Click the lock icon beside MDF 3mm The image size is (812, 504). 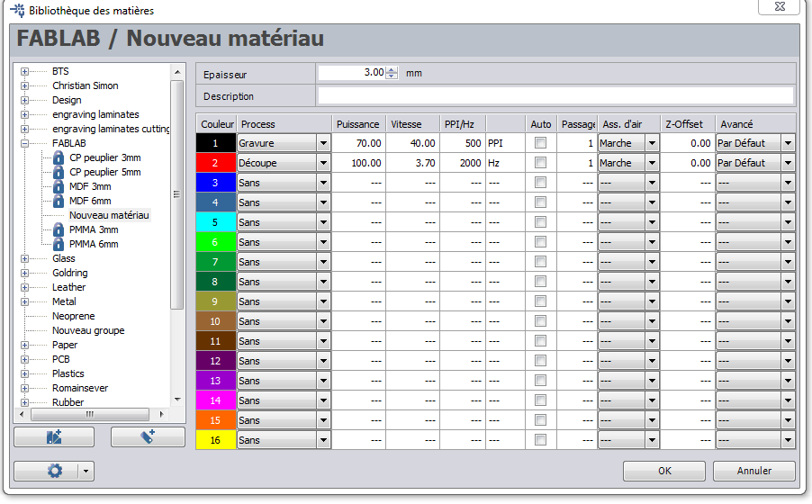[x=59, y=186]
